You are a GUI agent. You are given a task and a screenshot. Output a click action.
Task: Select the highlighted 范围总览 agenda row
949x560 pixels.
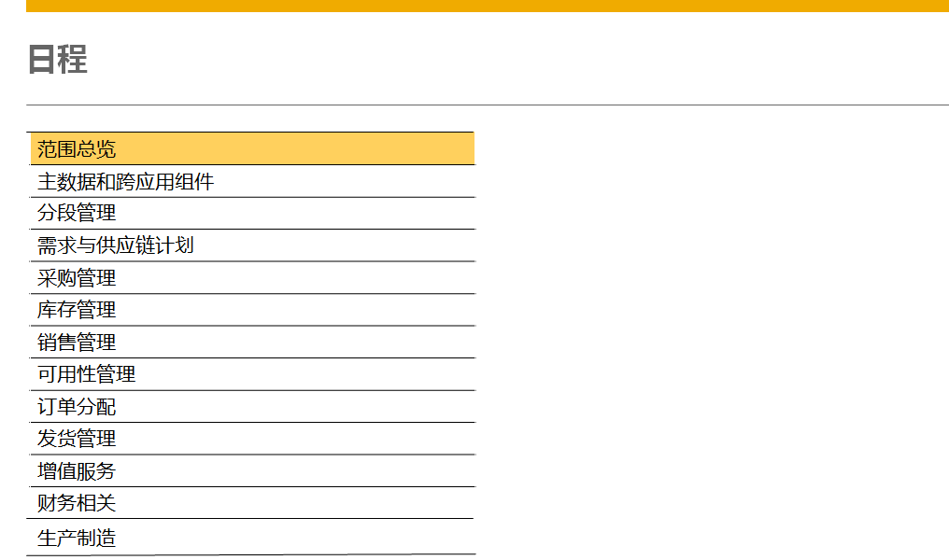tap(252, 148)
